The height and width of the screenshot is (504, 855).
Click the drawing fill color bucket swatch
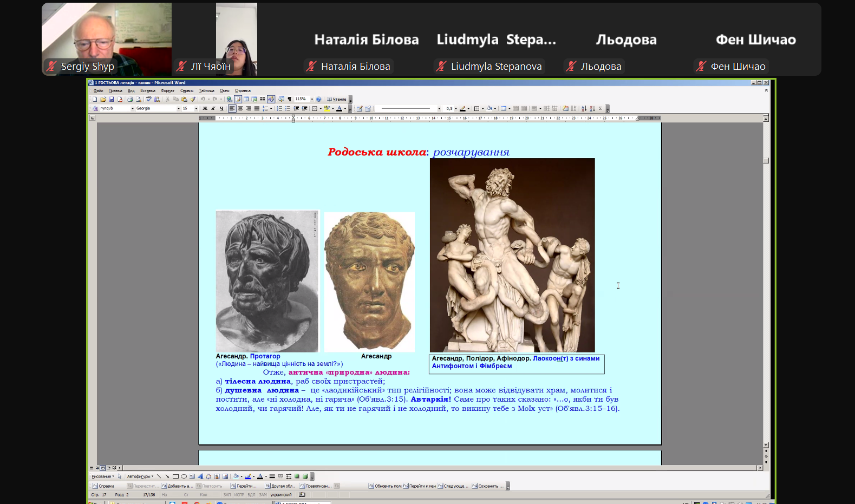pos(236,476)
